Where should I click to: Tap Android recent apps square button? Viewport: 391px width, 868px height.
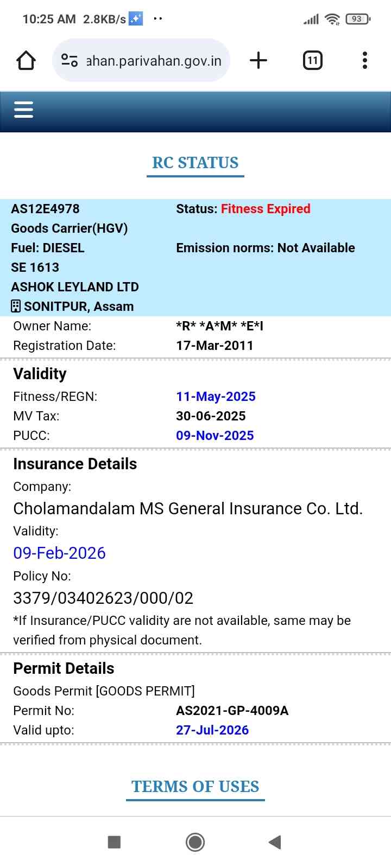(114, 842)
